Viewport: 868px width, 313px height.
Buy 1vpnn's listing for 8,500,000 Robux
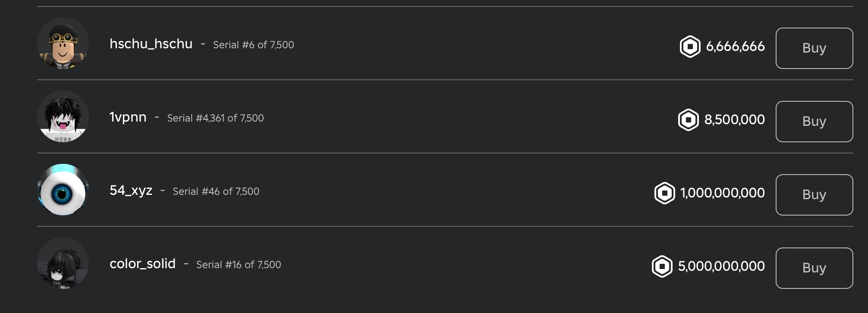pyautogui.click(x=814, y=121)
